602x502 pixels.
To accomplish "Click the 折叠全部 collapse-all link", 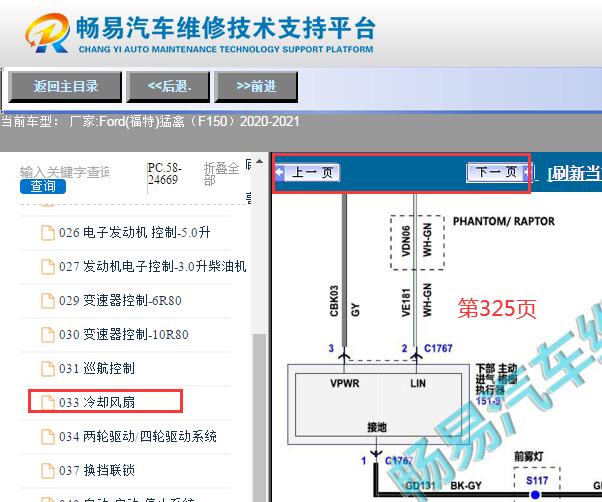I will coord(221,173).
